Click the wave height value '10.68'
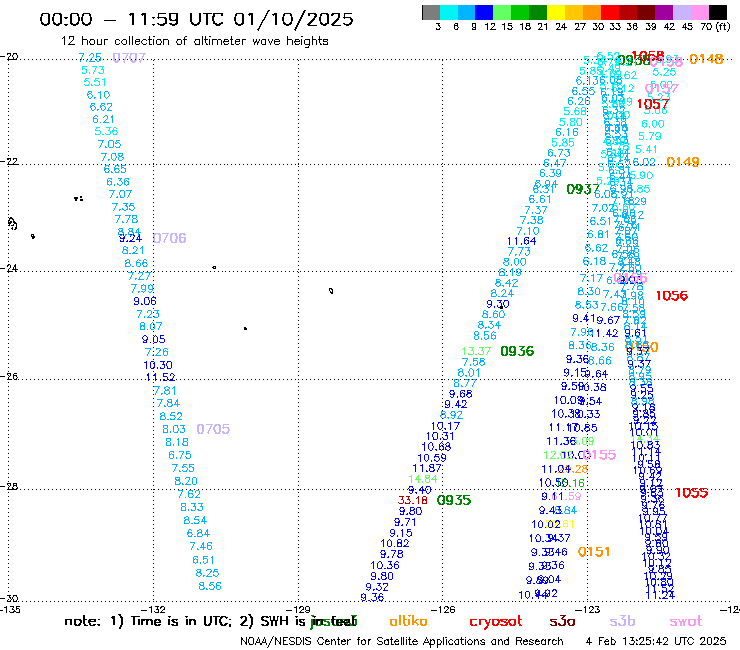 (436, 447)
